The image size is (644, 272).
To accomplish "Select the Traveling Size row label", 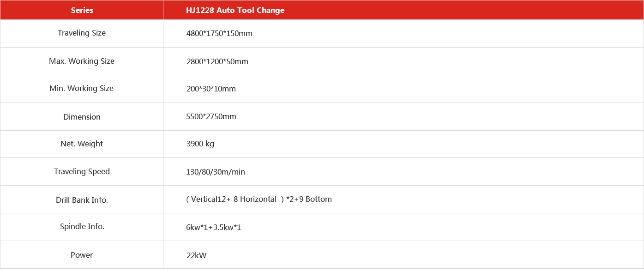I will point(82,33).
